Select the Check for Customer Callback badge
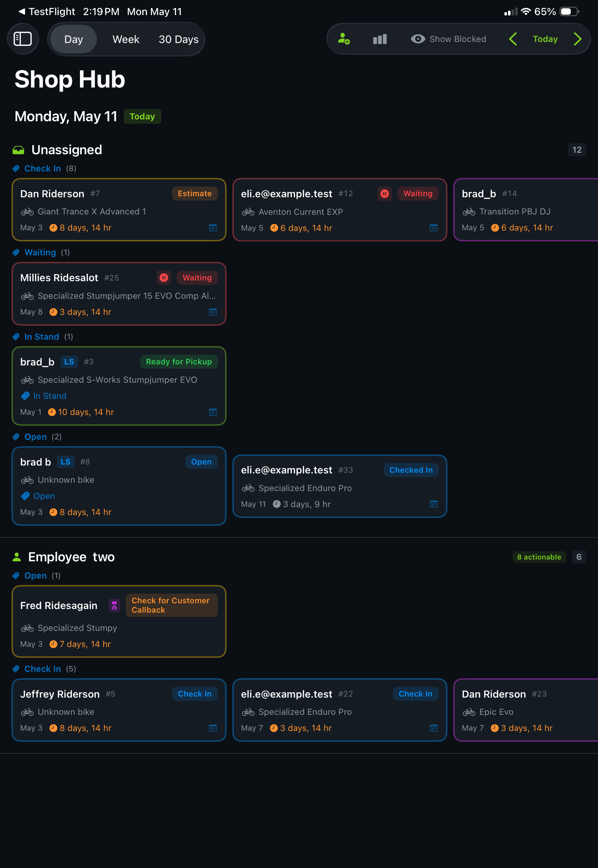 pos(172,605)
